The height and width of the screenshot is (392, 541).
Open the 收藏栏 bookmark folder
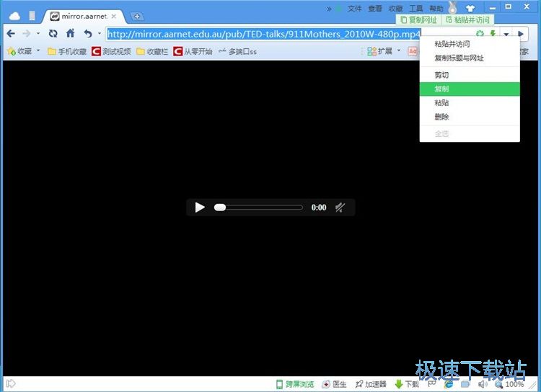(x=152, y=51)
